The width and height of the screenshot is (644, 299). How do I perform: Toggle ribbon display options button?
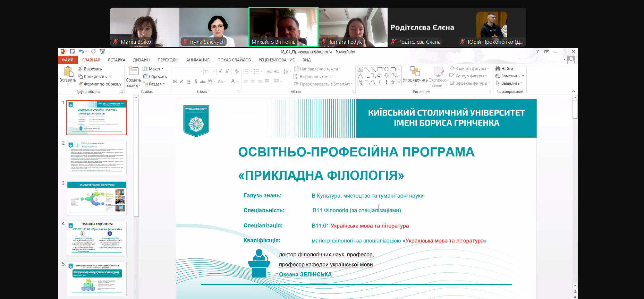pos(546,51)
